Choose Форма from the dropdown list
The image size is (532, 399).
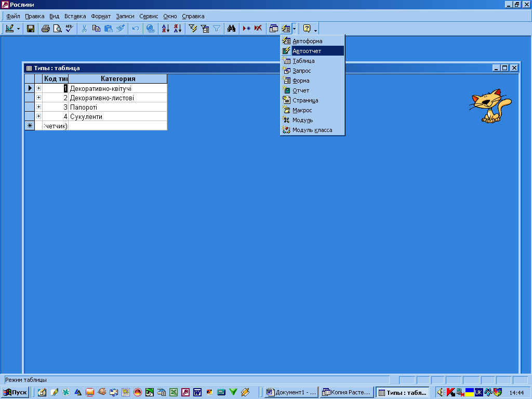click(x=312, y=81)
